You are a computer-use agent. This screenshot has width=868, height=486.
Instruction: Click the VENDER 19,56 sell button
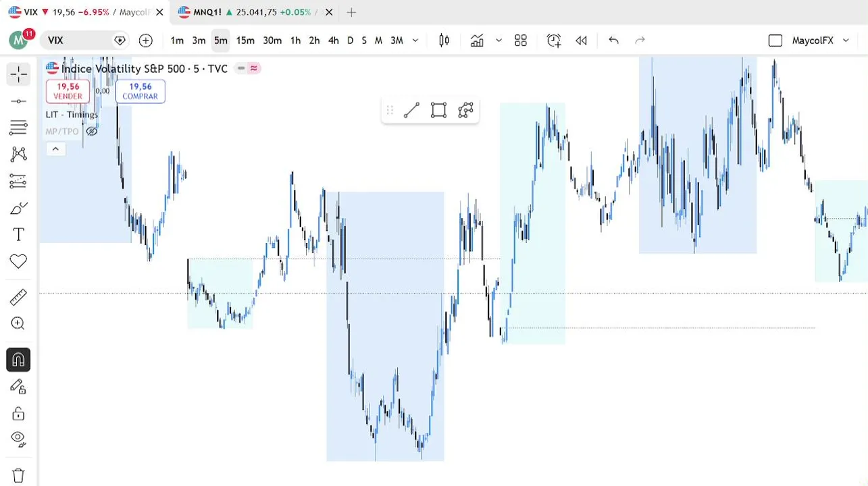(x=68, y=91)
